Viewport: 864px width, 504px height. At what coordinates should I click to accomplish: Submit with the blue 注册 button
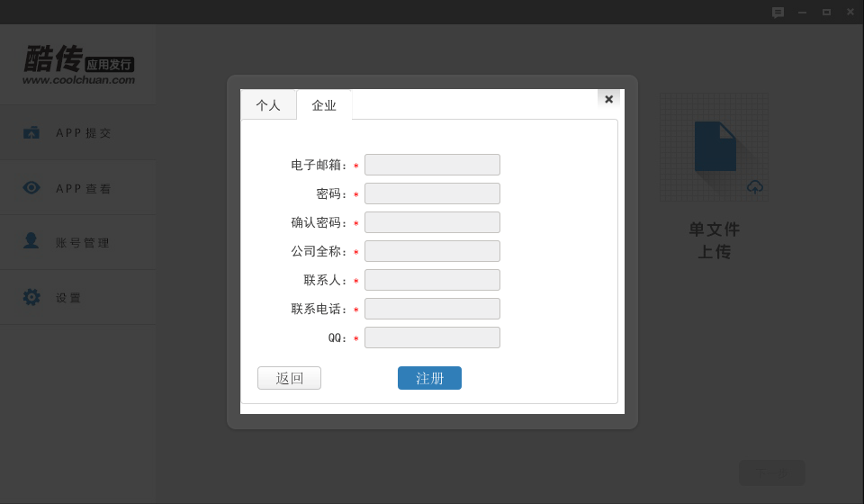tap(430, 378)
